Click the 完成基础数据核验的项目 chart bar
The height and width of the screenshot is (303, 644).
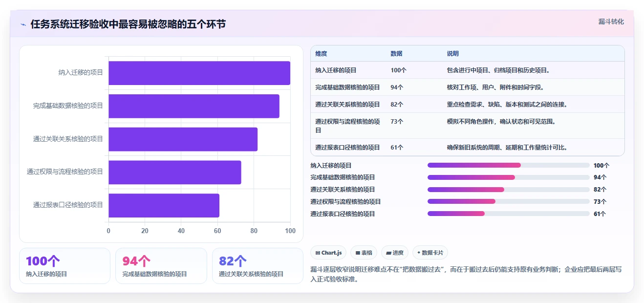tap(194, 106)
